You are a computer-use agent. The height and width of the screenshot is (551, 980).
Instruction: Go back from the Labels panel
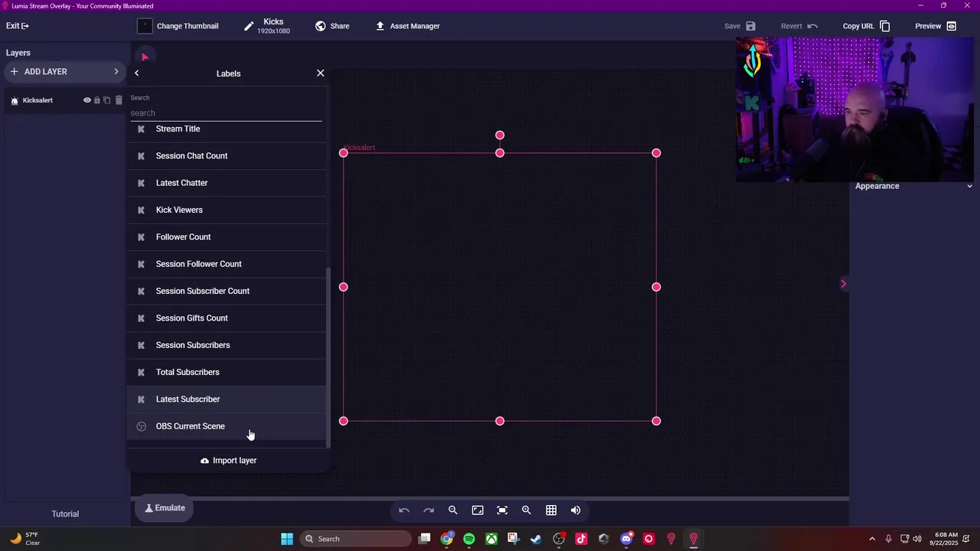[x=137, y=73]
